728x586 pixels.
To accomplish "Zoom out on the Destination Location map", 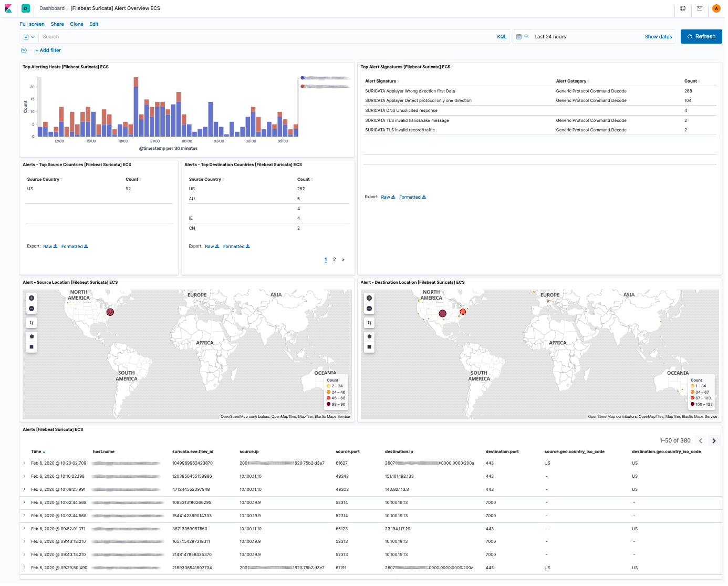I will tap(369, 309).
